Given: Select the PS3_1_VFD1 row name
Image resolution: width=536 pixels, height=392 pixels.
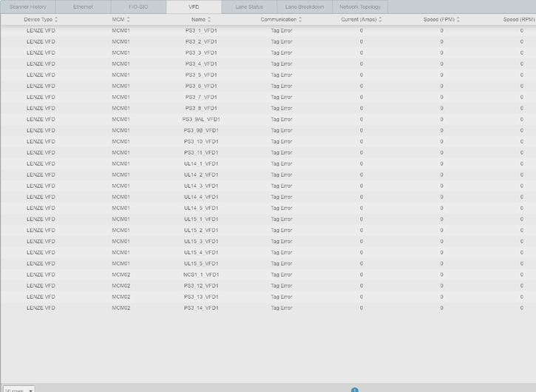Looking at the screenshot, I should (x=200, y=30).
